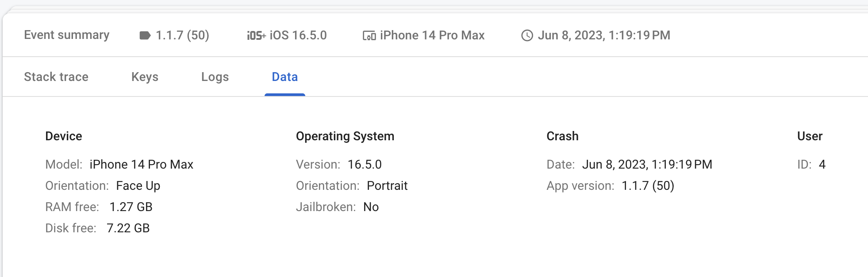Switch to the Stack trace tab
This screenshot has height=277, width=868.
(x=56, y=77)
